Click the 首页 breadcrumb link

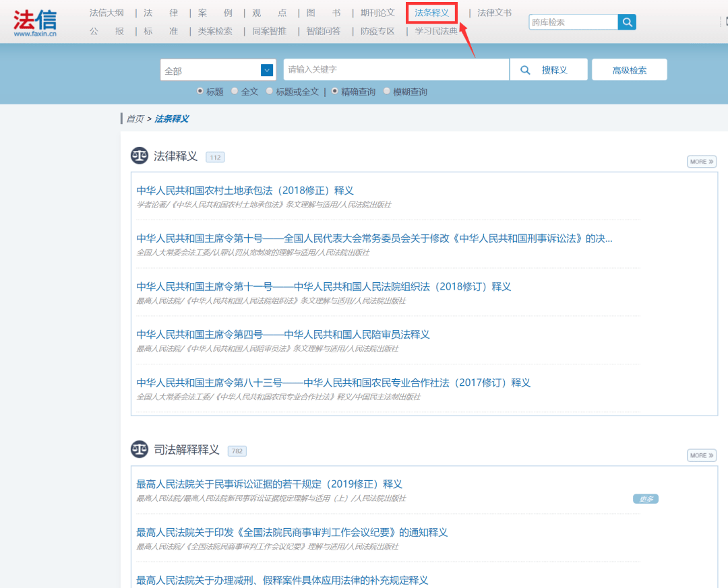(135, 119)
